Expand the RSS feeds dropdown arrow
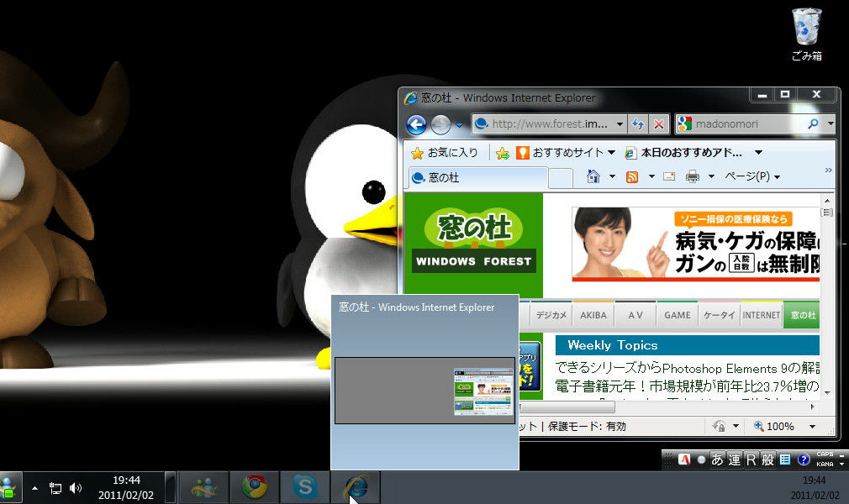Image resolution: width=849 pixels, height=504 pixels. coord(651,176)
